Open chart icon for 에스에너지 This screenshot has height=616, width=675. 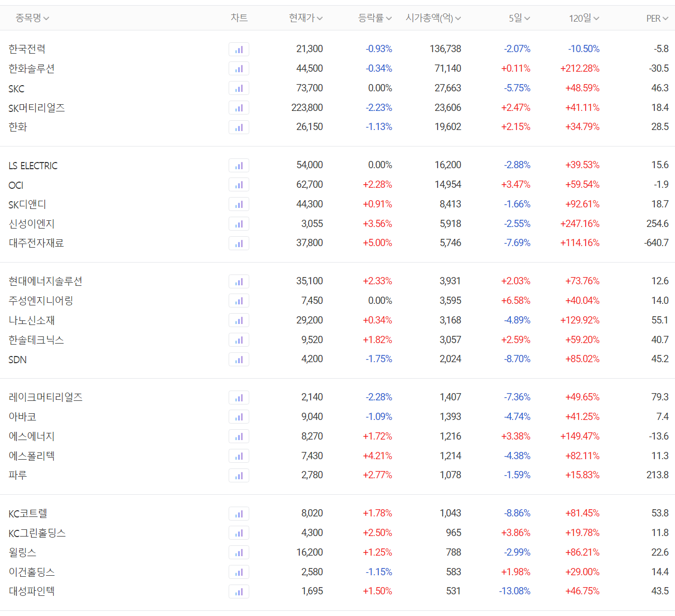(x=239, y=436)
